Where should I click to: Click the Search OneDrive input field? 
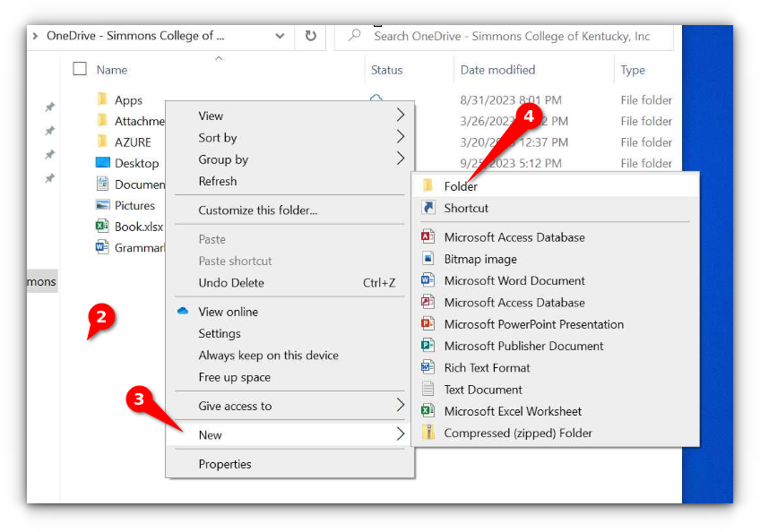click(504, 36)
